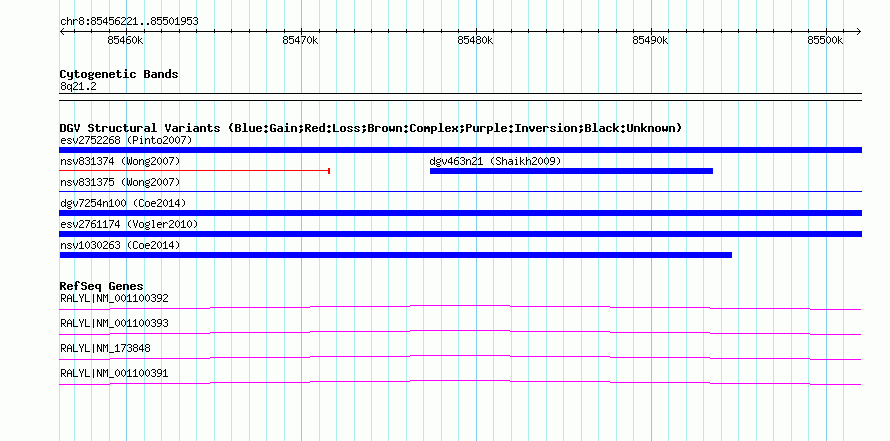Click the chr8:85456221..85501953 coordinate label
This screenshot has height=441, width=890.
pyautogui.click(x=129, y=22)
